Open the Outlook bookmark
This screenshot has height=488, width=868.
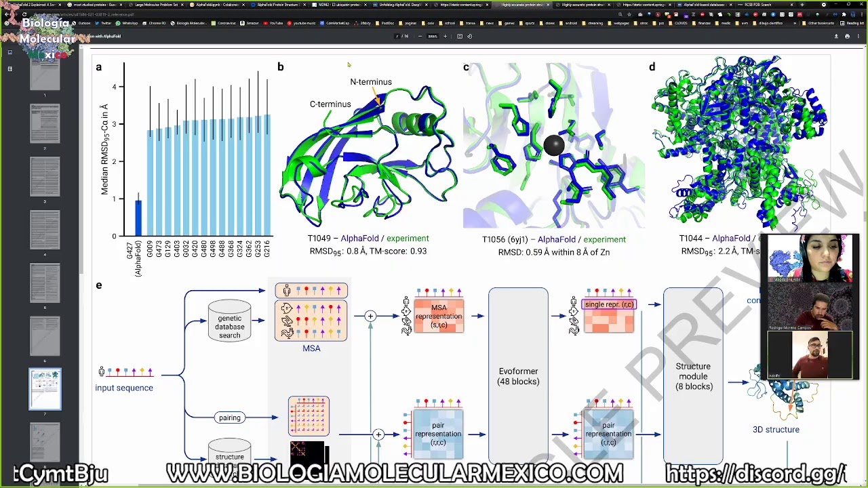coord(81,23)
